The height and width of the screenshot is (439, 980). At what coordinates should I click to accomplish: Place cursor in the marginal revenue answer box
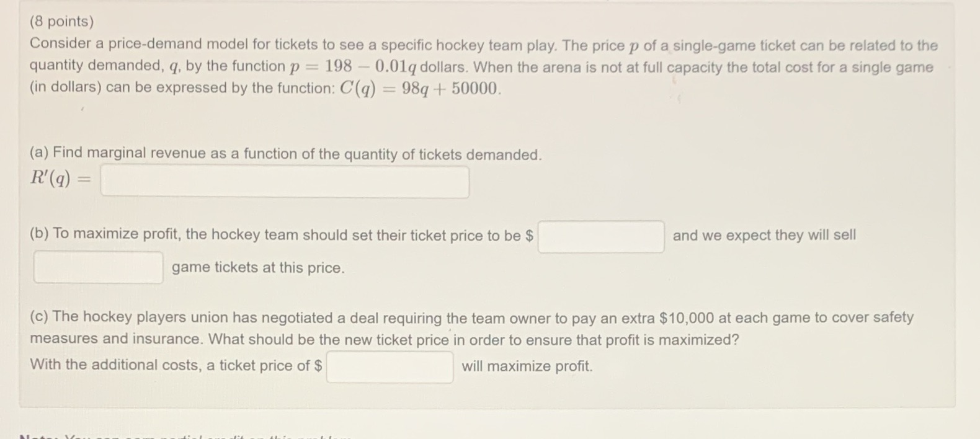click(284, 181)
